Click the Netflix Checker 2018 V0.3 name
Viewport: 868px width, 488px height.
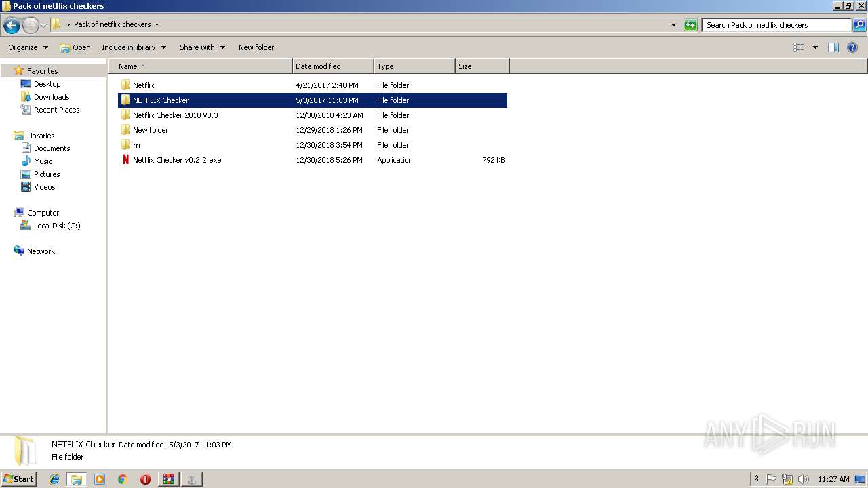176,115
